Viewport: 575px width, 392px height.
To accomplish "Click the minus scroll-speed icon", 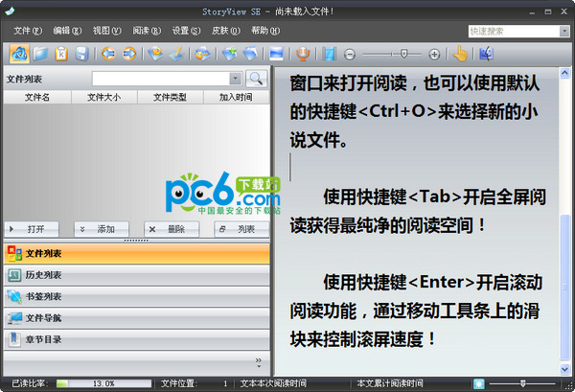I will [x=350, y=55].
